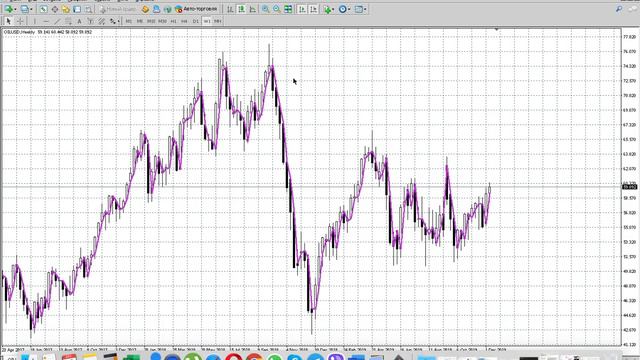Switch to M30 timeframe
The image size is (640, 360).
(x=162, y=21)
